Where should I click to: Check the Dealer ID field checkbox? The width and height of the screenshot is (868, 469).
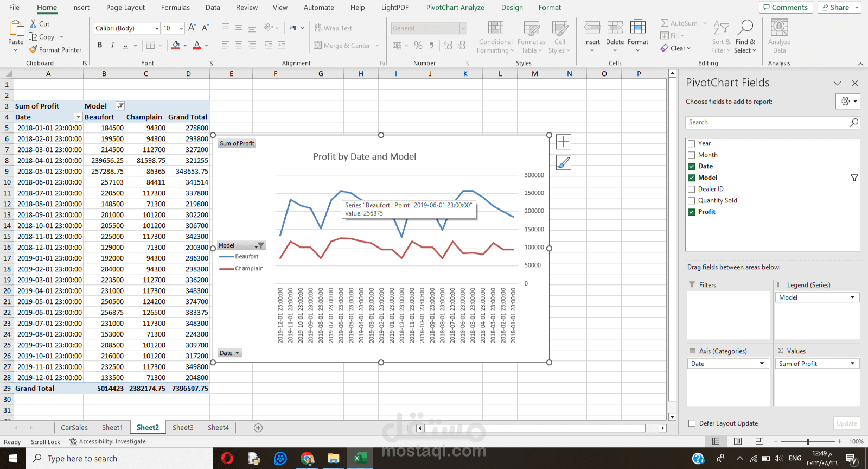click(692, 189)
